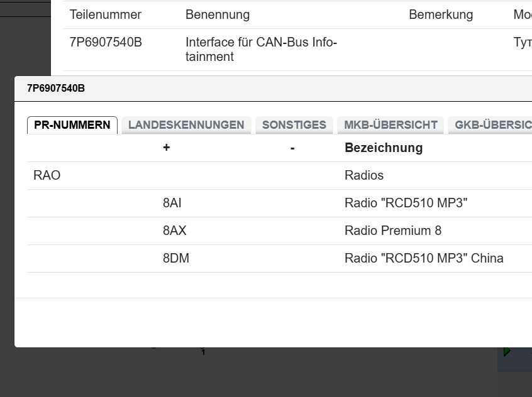Show the MKB-ÜBERSICHT tab
Image resolution: width=532 pixels, height=397 pixels.
391,125
